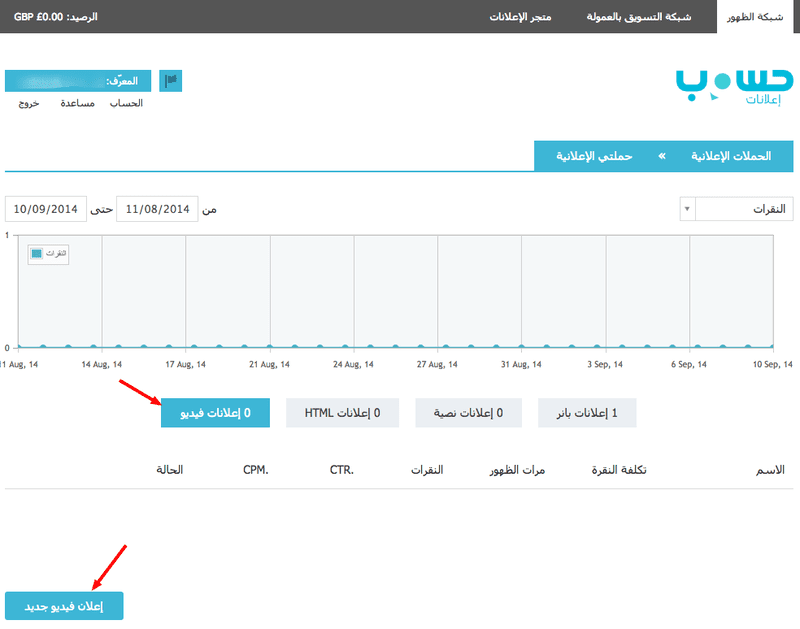Click the flag notifications icon

pos(170,81)
